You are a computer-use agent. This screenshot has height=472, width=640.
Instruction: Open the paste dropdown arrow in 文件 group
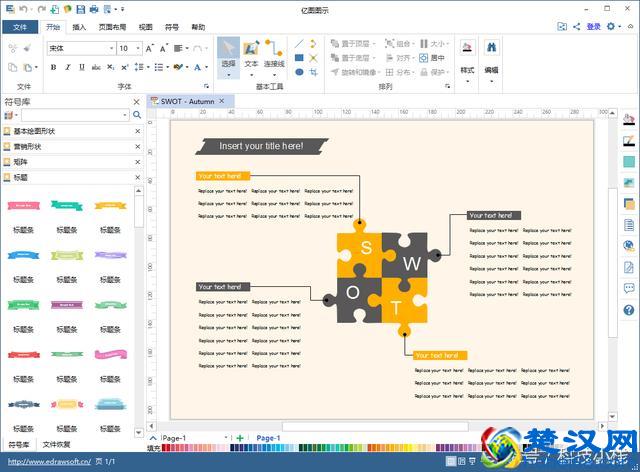tap(36, 67)
